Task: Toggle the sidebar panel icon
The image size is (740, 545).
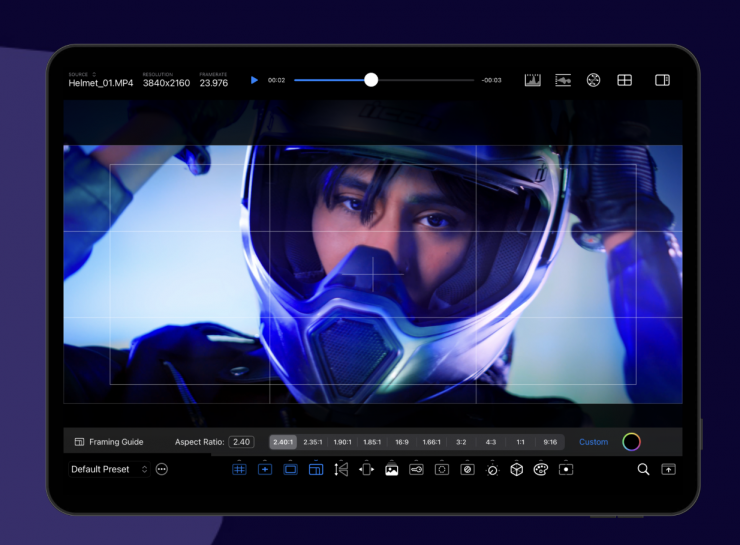Action: click(662, 80)
